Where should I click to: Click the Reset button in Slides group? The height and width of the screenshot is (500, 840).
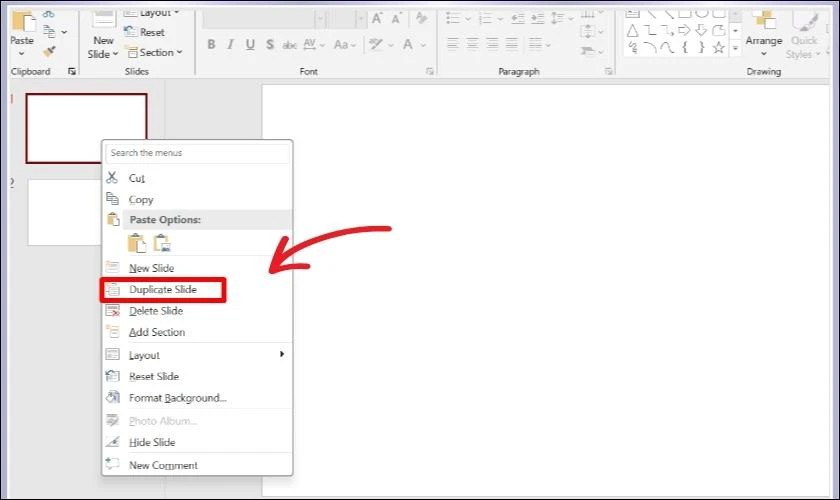[145, 32]
